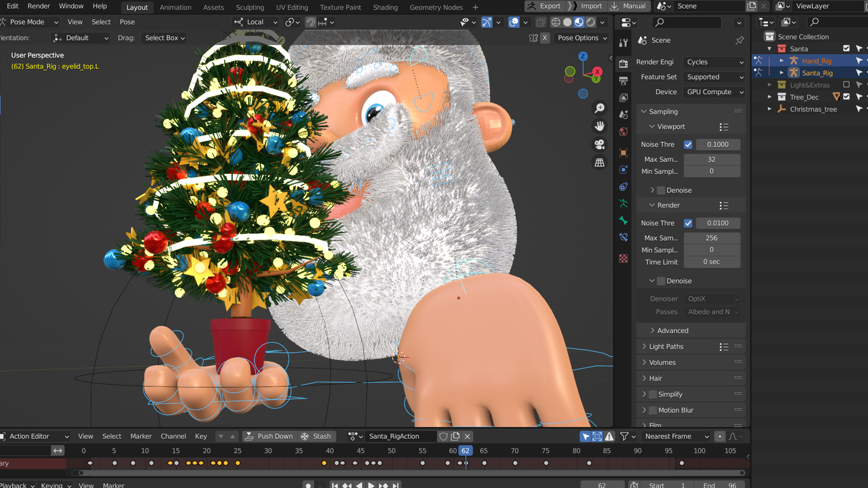Open the Device GPU Compute dropdown

pos(714,92)
